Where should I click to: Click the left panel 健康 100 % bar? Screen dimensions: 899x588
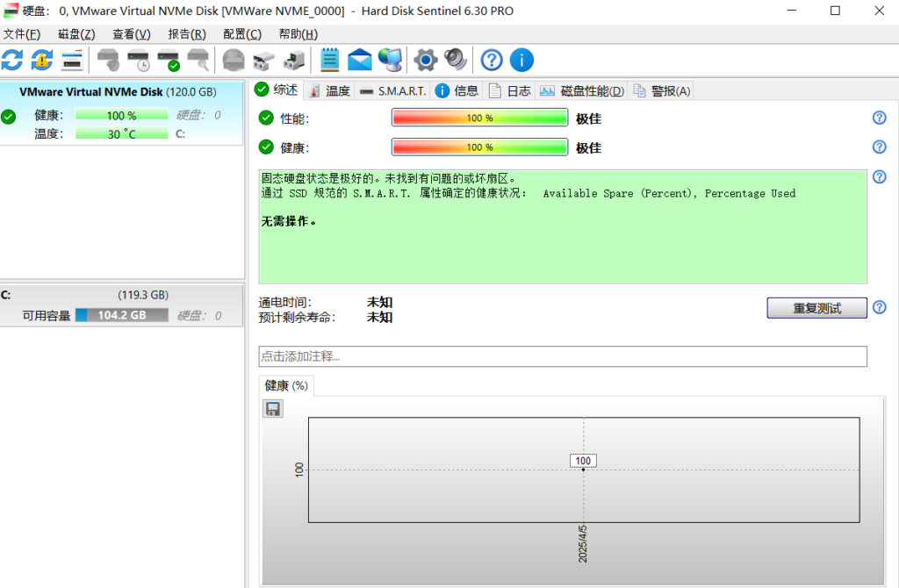[x=121, y=115]
